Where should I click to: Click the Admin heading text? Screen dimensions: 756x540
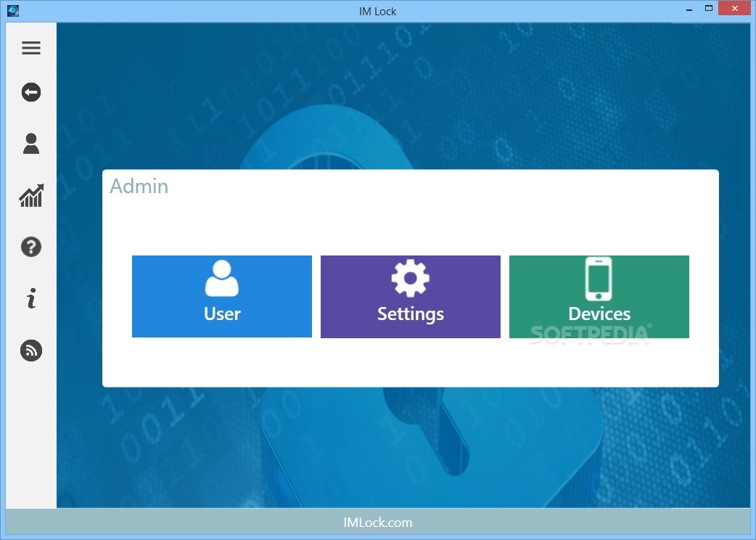(x=139, y=186)
